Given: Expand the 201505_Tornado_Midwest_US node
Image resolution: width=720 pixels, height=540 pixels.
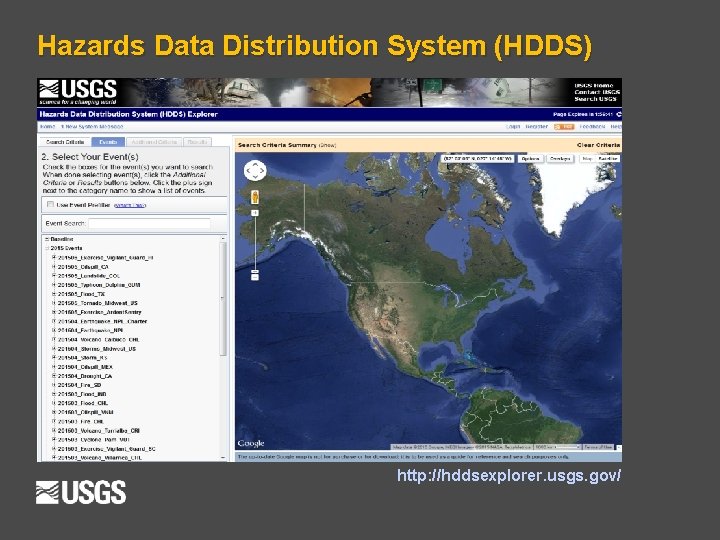Looking at the screenshot, I should (x=54, y=303).
